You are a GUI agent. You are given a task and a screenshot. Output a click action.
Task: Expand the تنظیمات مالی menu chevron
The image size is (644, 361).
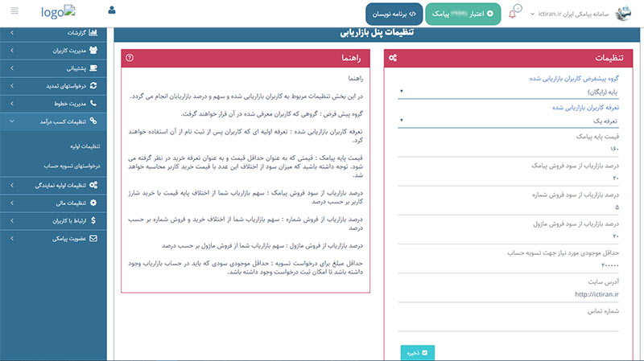12,203
